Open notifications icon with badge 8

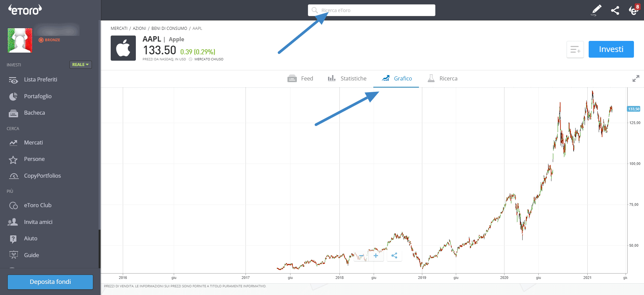click(x=634, y=10)
